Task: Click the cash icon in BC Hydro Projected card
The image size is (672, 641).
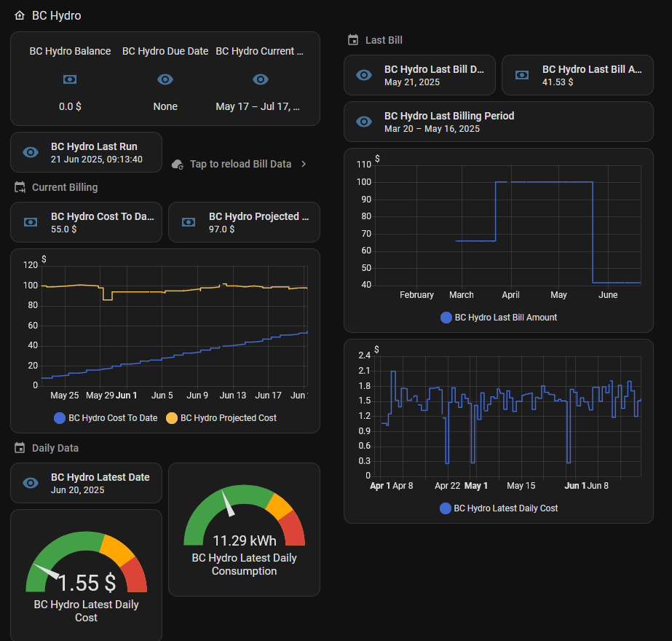Action: (x=189, y=222)
